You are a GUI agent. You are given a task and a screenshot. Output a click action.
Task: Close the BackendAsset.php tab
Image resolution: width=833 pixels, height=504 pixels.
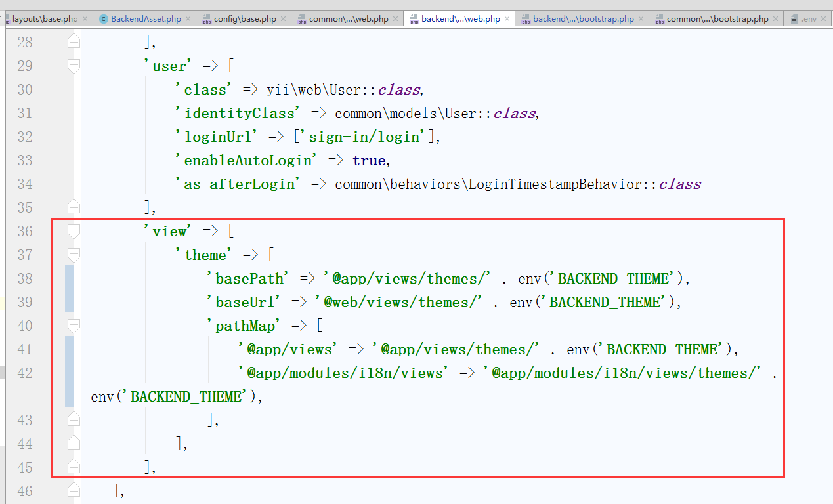pos(188,19)
